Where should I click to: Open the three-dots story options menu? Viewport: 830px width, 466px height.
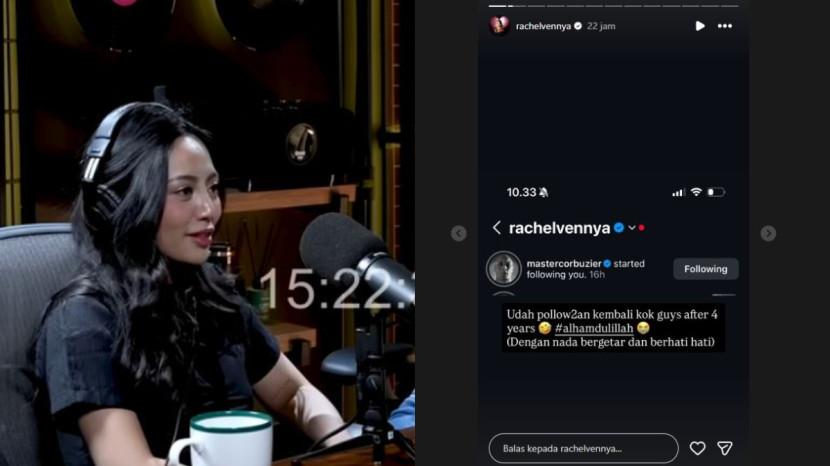coord(725,26)
